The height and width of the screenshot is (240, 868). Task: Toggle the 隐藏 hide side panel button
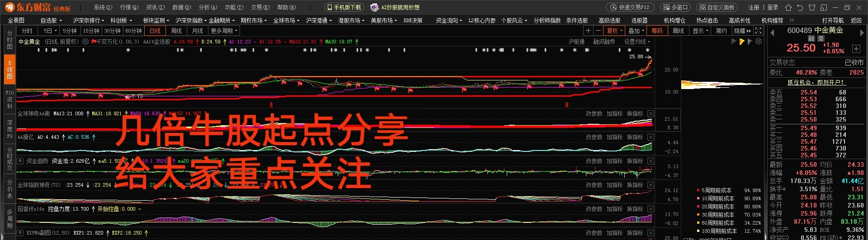click(742, 31)
